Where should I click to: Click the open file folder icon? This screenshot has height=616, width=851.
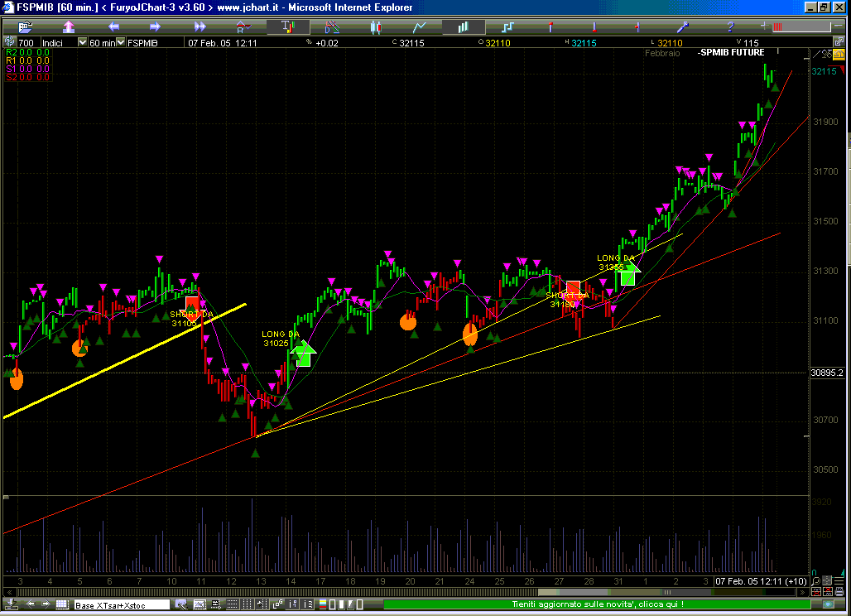pyautogui.click(x=24, y=26)
